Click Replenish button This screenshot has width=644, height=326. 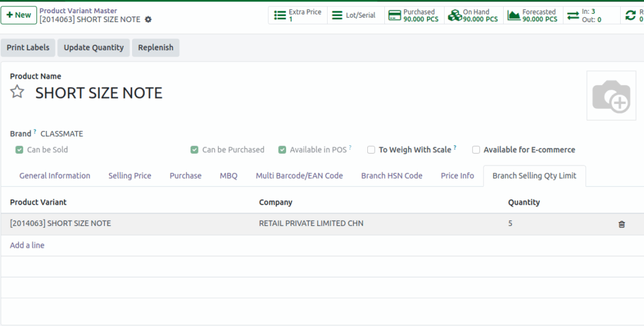pyautogui.click(x=156, y=48)
